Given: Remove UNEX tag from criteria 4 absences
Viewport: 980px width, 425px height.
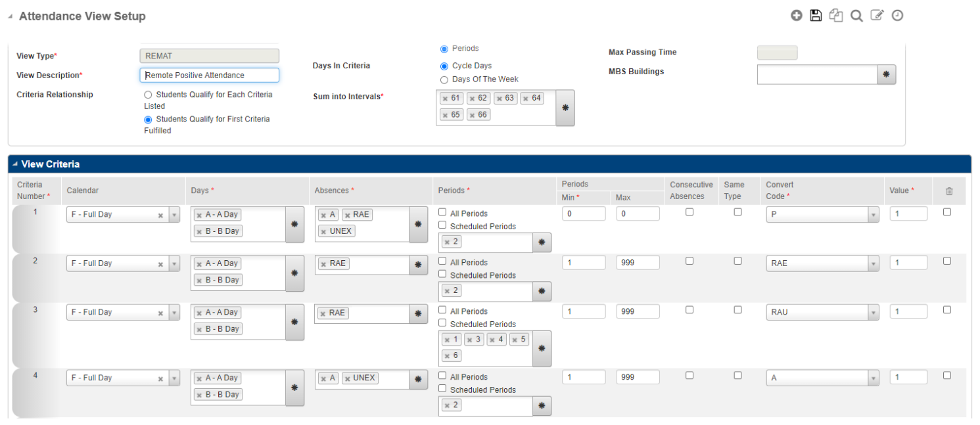Looking at the screenshot, I should click(x=346, y=378).
